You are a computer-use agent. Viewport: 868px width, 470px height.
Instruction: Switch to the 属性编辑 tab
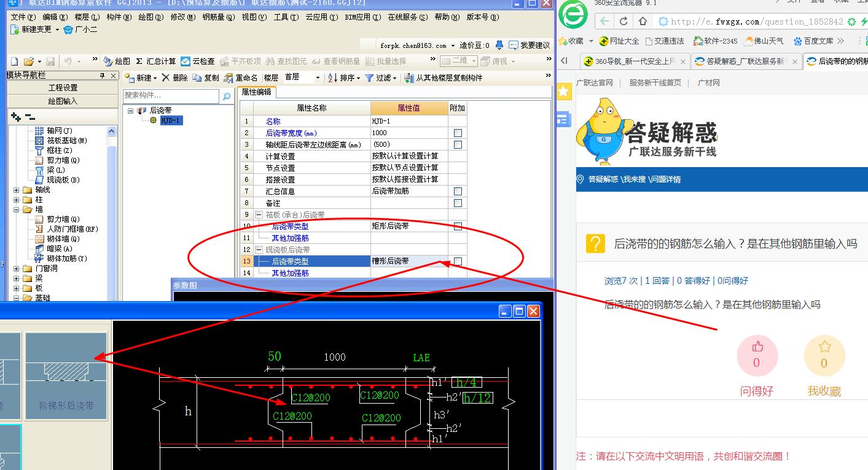(256, 92)
